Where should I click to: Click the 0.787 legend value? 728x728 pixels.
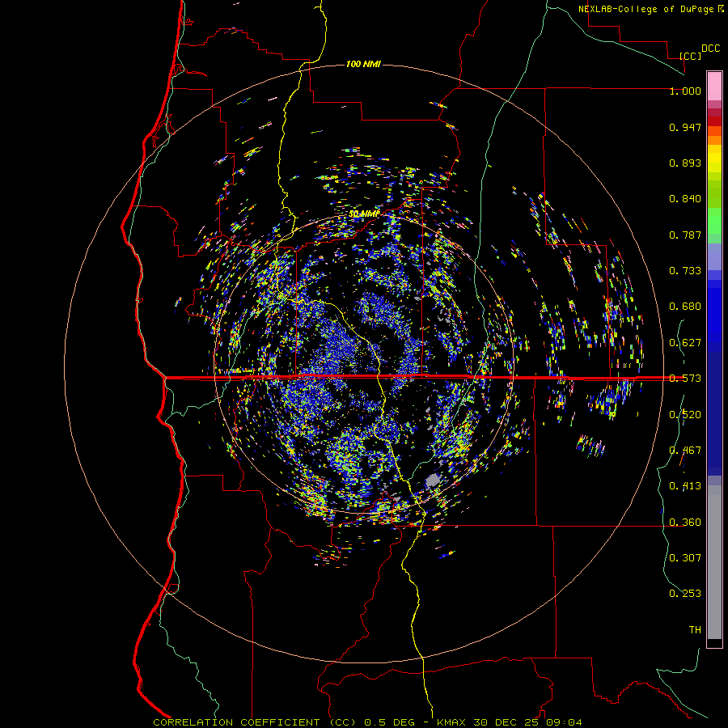pyautogui.click(x=685, y=235)
